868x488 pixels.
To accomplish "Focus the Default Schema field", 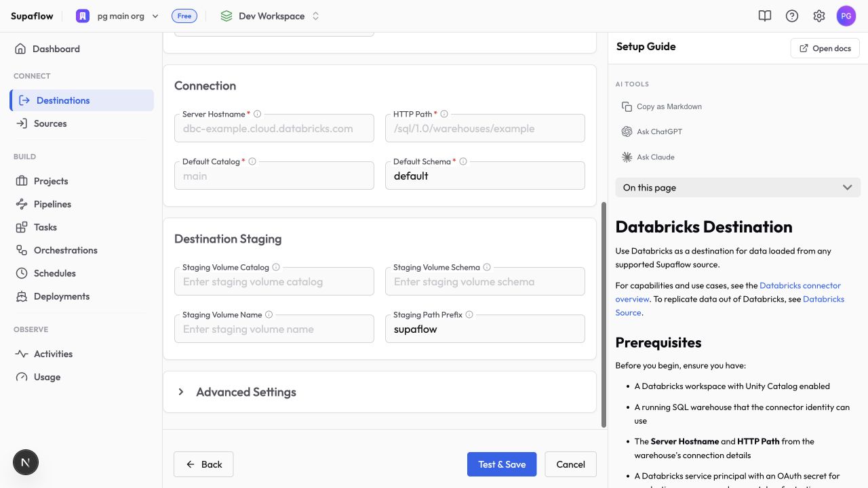I will (485, 176).
